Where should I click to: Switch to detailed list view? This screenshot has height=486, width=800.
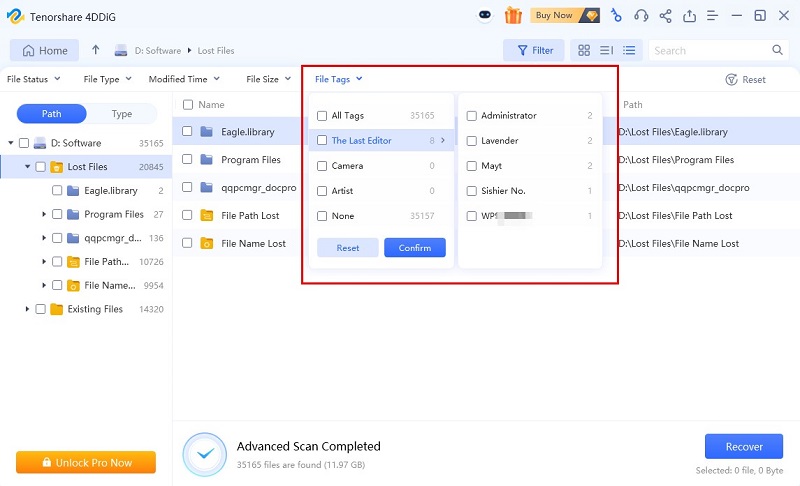tap(629, 50)
